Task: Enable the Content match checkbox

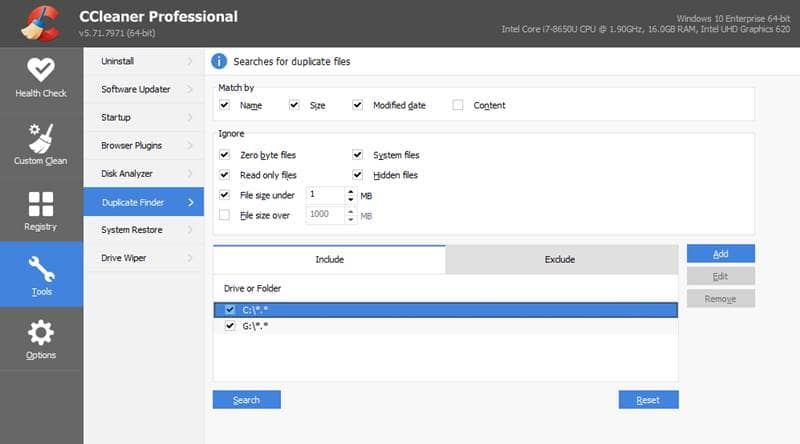Action: pos(458,105)
